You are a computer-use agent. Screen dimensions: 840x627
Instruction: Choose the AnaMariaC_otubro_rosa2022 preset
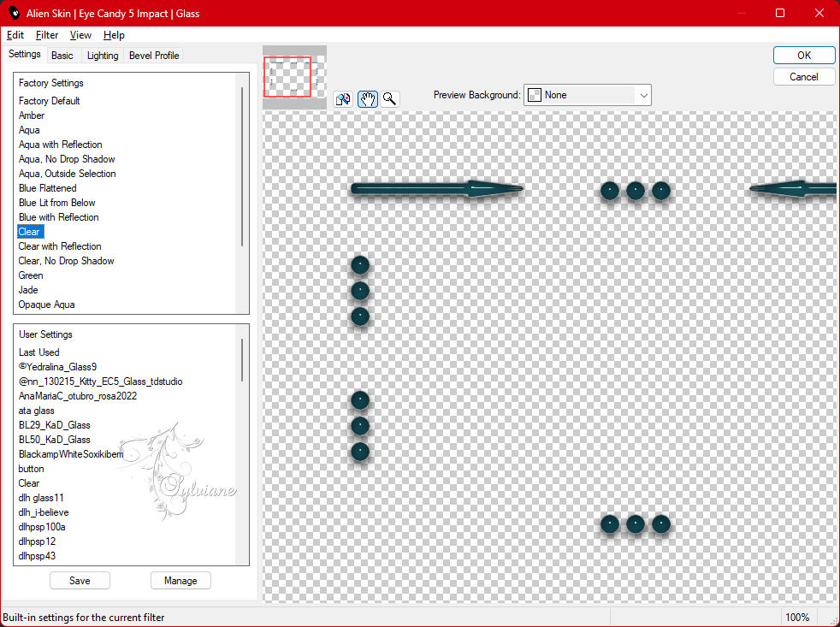point(78,395)
